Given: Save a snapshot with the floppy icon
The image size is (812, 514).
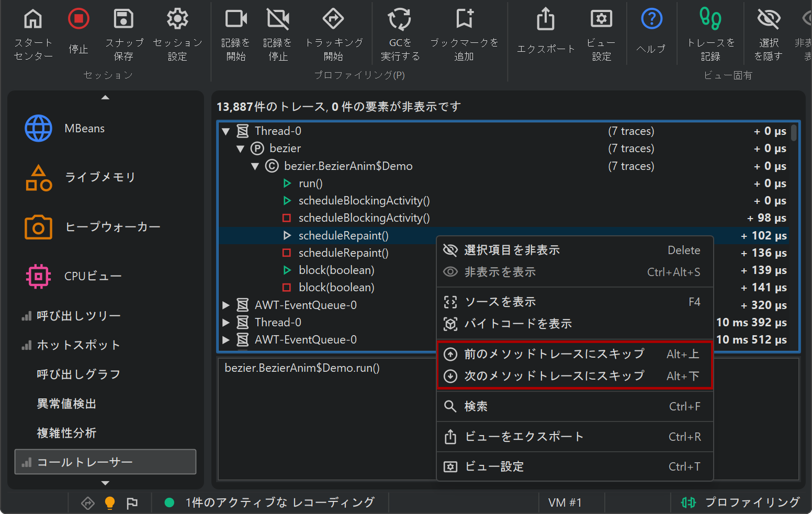Looking at the screenshot, I should click(123, 20).
